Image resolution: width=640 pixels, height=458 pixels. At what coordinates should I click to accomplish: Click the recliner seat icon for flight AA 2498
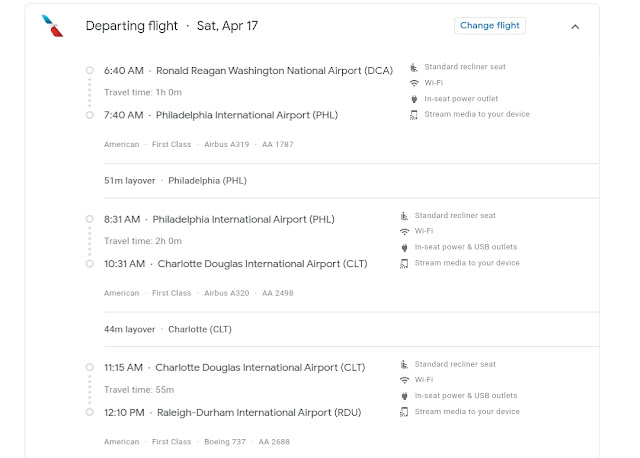[404, 215]
